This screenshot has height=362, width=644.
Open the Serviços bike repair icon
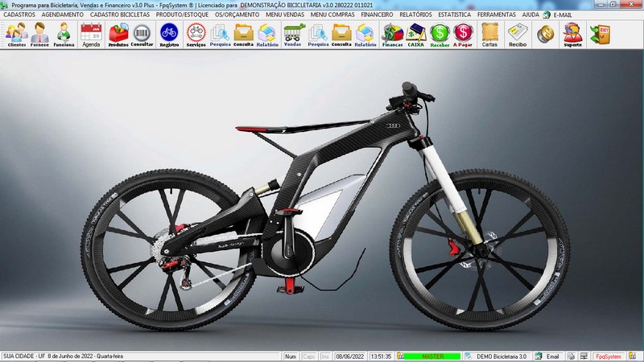pyautogui.click(x=196, y=35)
